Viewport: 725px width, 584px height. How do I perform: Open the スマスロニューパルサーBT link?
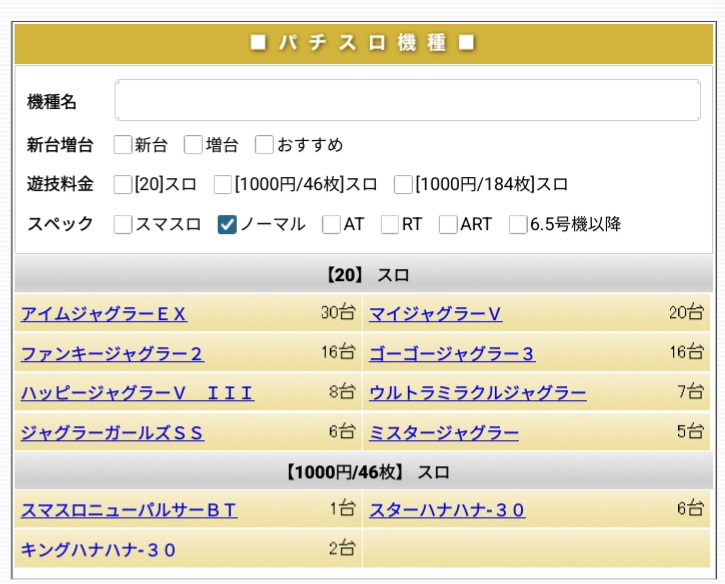[x=129, y=510]
